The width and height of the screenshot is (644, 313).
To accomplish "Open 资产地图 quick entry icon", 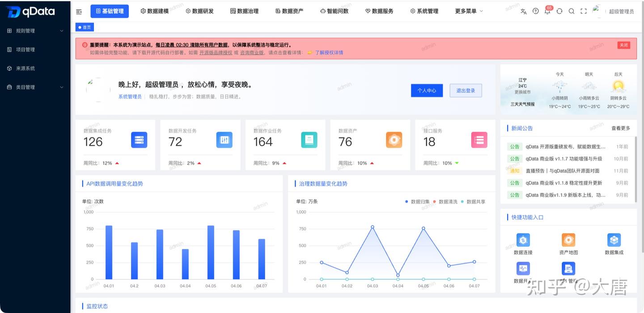I will tap(568, 240).
